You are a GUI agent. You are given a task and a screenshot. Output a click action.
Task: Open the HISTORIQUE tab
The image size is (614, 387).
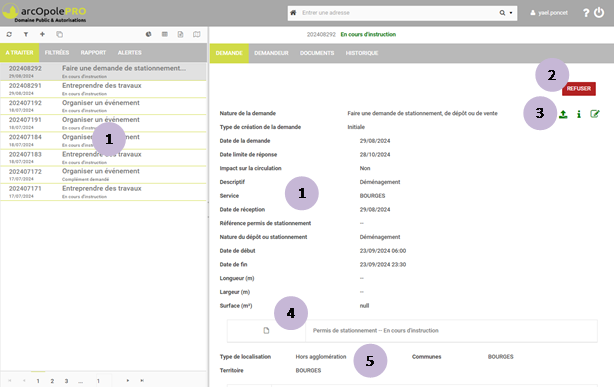coord(362,53)
